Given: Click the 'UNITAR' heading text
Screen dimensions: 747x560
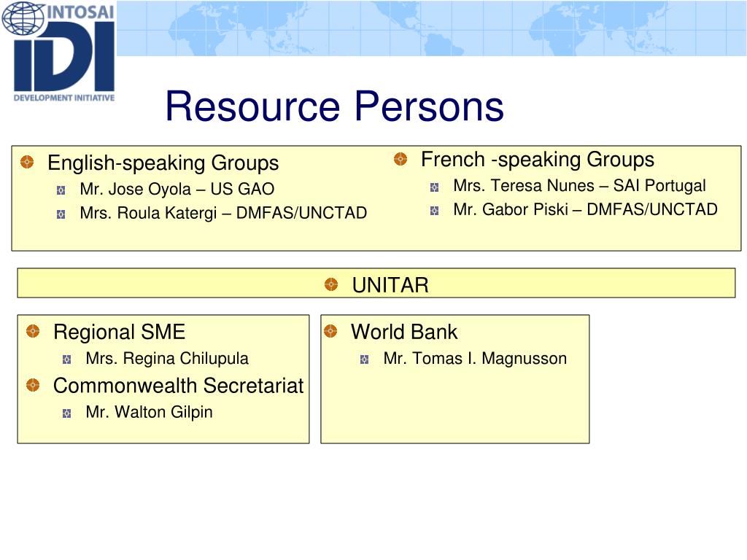Looking at the screenshot, I should 390,285.
